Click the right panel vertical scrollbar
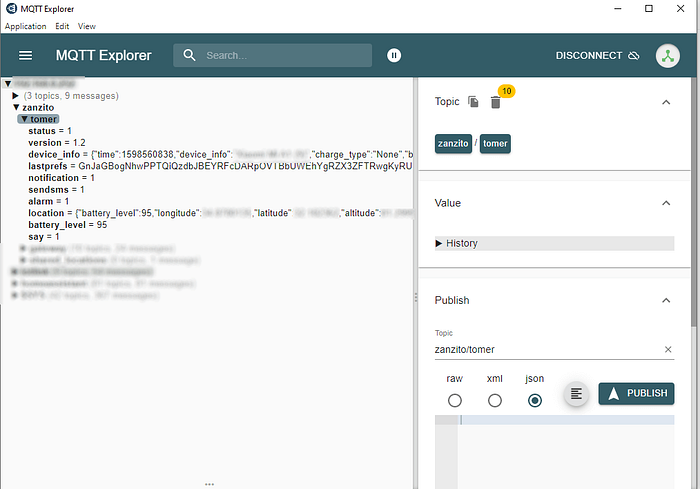Screen dimensions: 700x489 (694, 204)
